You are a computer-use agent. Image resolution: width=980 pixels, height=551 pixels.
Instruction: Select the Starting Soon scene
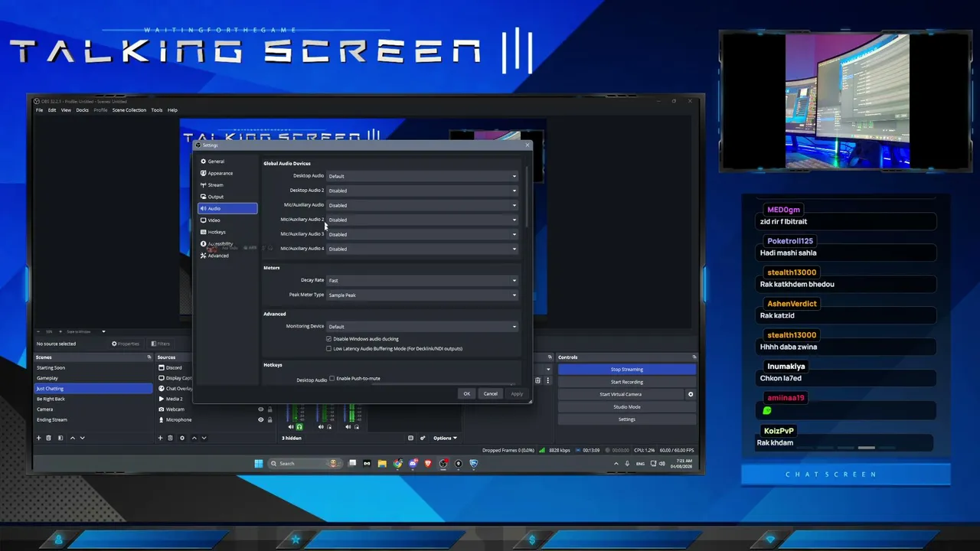tap(93, 368)
